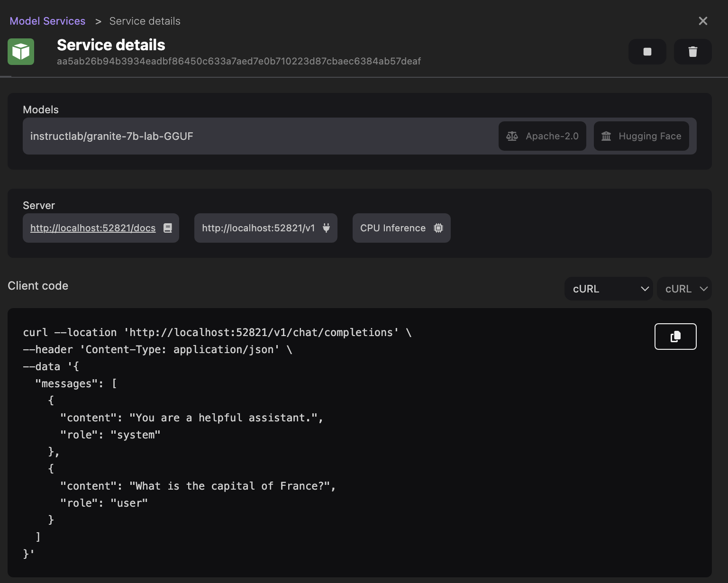Click the CPU Inference label

click(x=393, y=228)
